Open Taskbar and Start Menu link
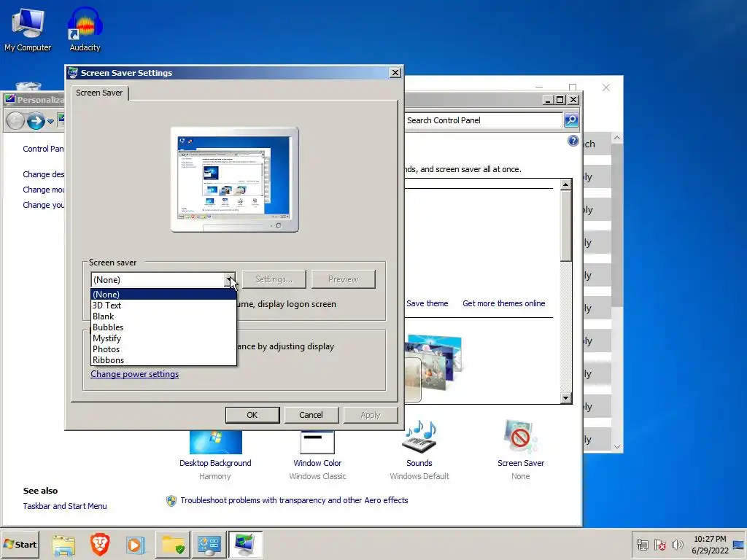 click(65, 506)
